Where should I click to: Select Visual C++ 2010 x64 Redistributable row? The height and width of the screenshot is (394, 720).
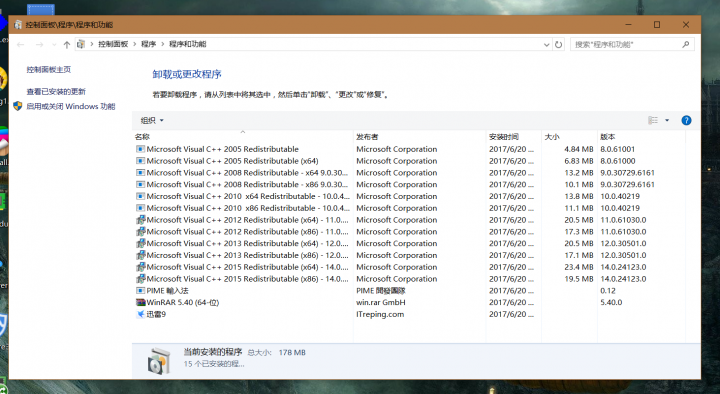point(410,197)
